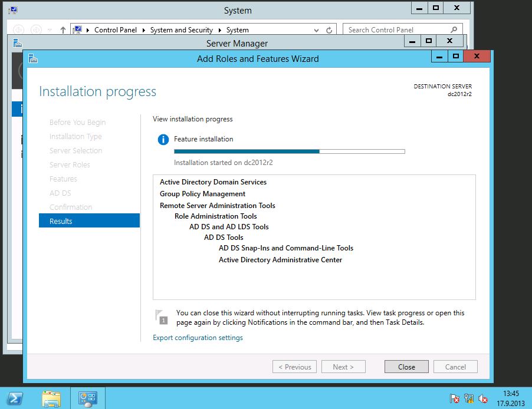Click the feature installation progress bar

tap(290, 151)
